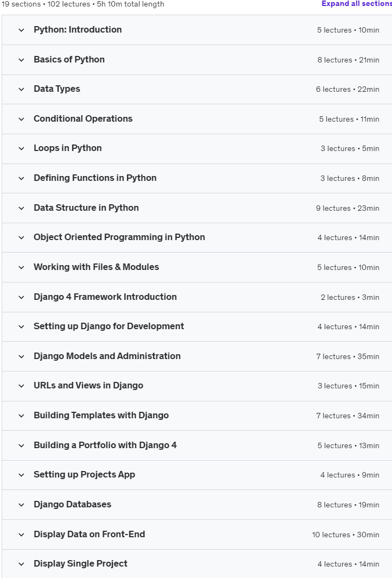Click the '7 lectures • 34min' text
The width and height of the screenshot is (392, 578).
click(348, 416)
